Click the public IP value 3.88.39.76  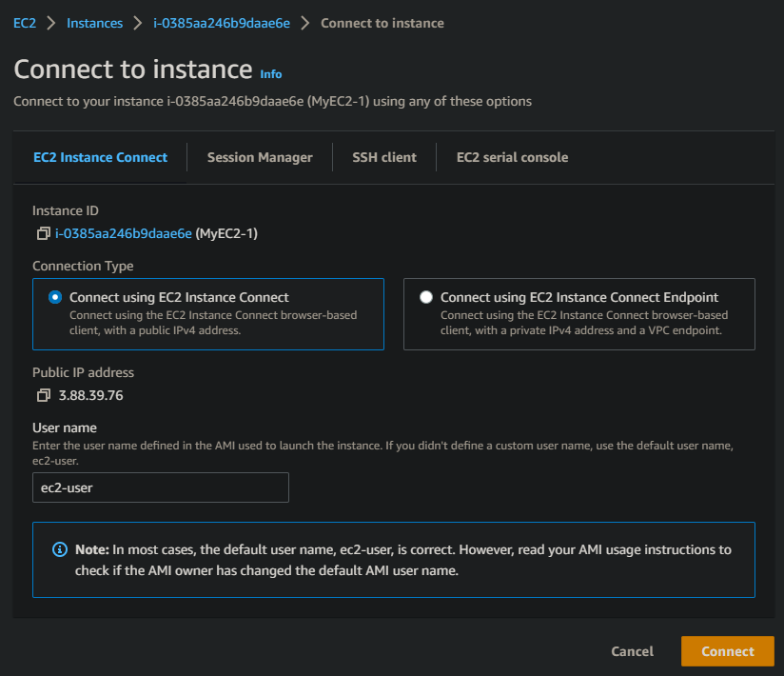[91, 395]
